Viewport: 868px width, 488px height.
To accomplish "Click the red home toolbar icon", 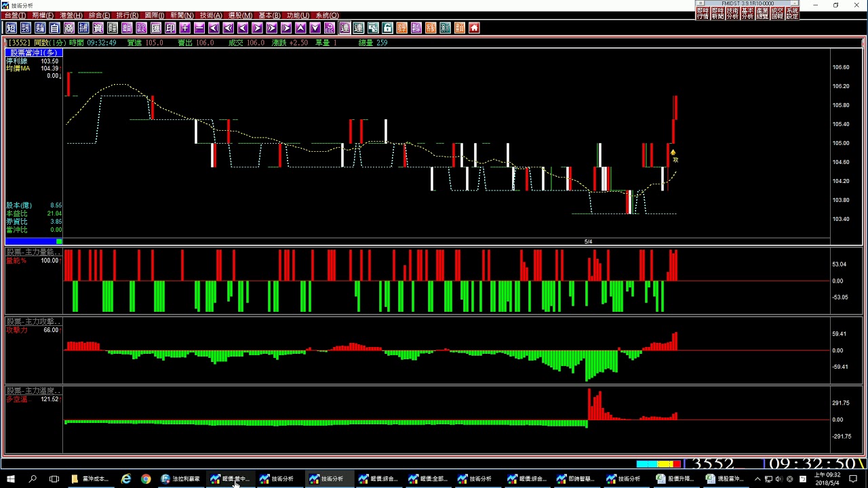I will click(473, 28).
